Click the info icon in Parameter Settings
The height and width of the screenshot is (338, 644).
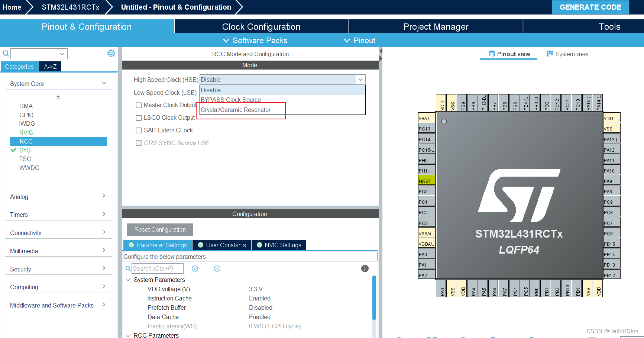[365, 268]
